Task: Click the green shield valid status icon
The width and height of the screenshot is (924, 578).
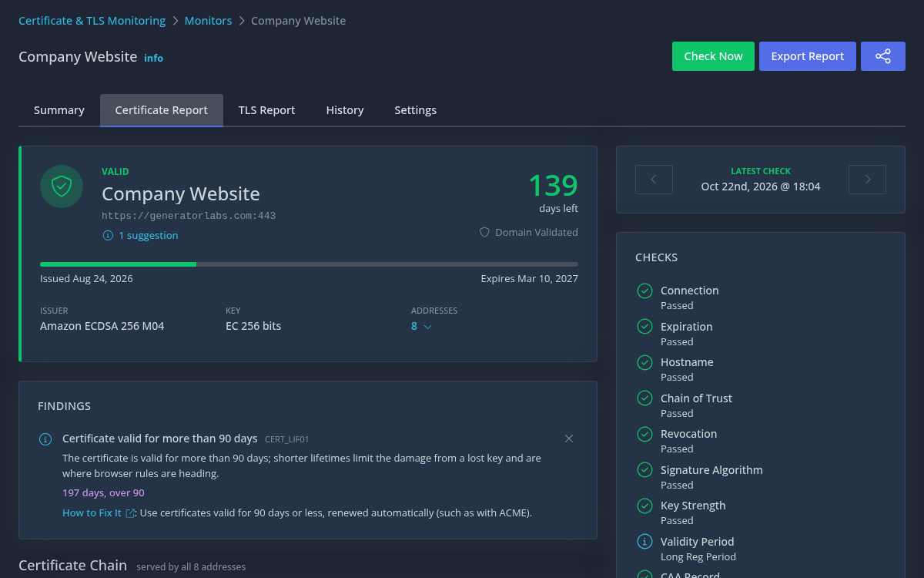Action: pos(62,187)
